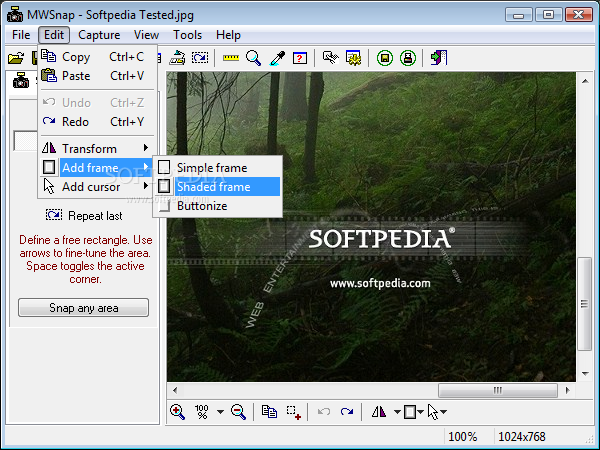Expand the Transform submenu
Image resolution: width=600 pixels, height=450 pixels.
pyautogui.click(x=98, y=148)
